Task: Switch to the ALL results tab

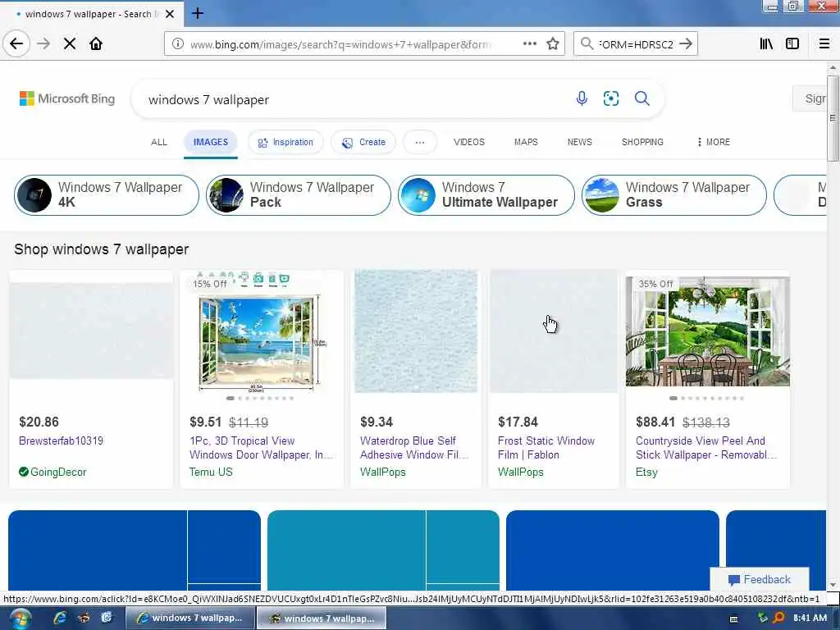Action: 158,142
